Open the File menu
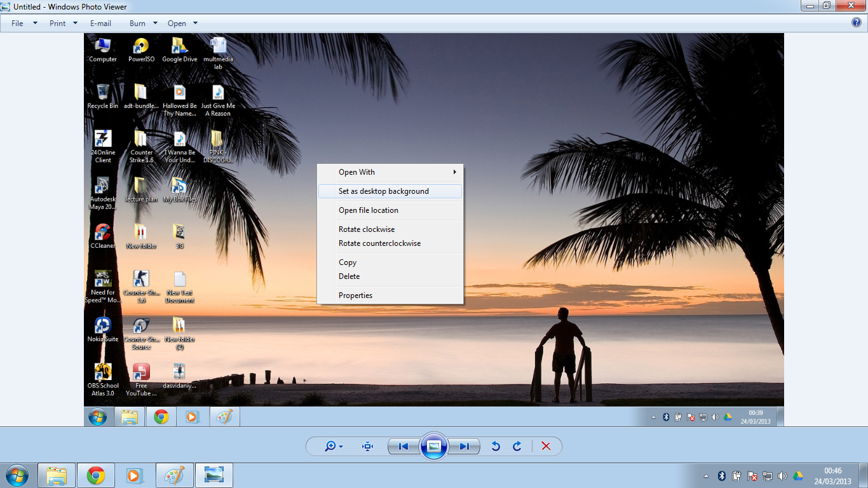Viewport: 868px width, 488px height. point(17,24)
